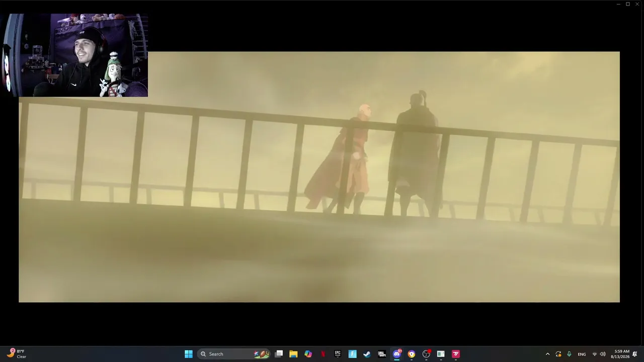The width and height of the screenshot is (644, 362).
Task: Open File Explorer from the taskbar
Action: [x=293, y=354]
